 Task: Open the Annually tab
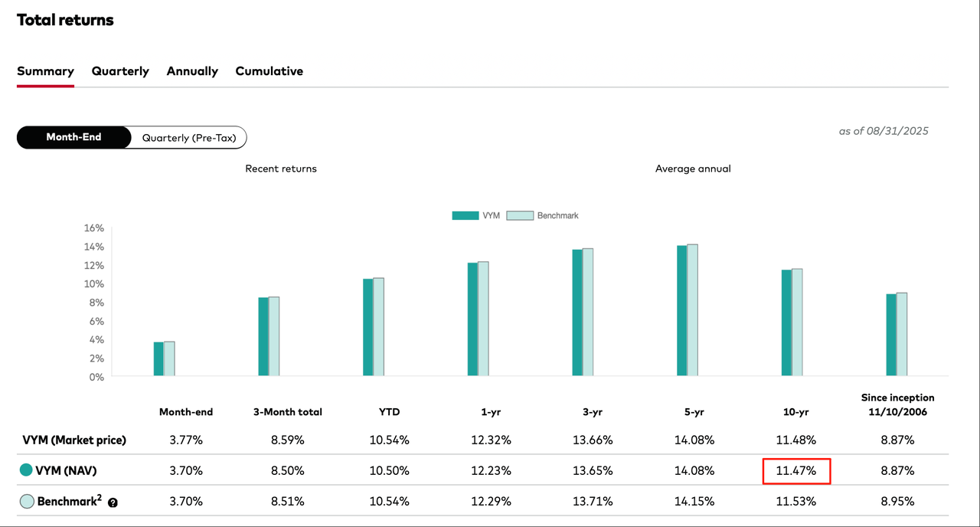point(192,71)
